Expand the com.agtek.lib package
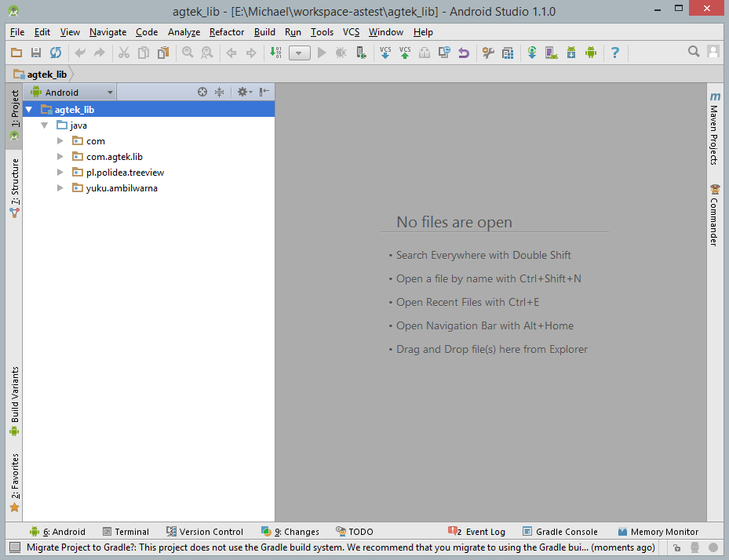Image resolution: width=729 pixels, height=560 pixels. point(60,156)
